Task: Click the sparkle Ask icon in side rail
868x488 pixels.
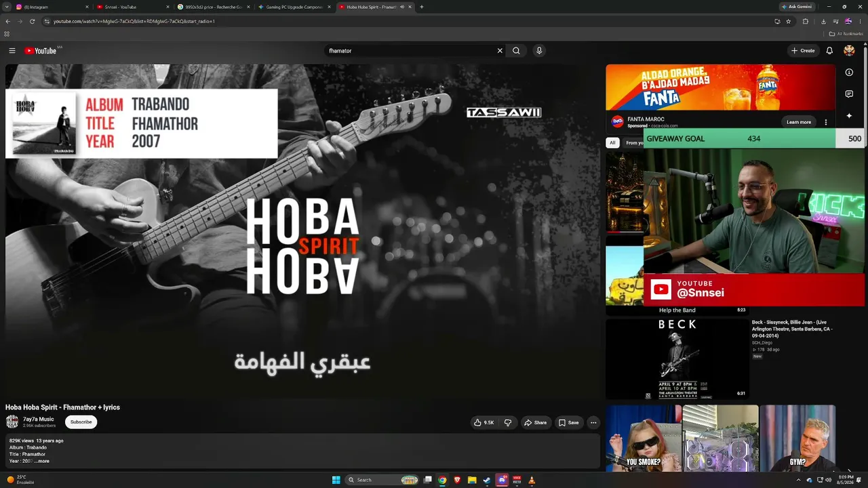Action: (x=849, y=116)
